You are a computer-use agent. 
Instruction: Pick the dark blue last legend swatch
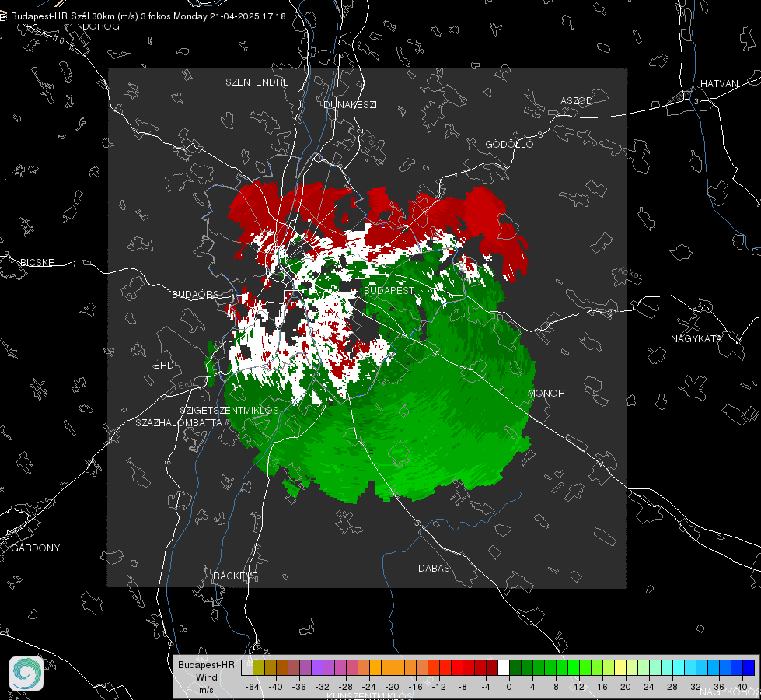(x=749, y=667)
